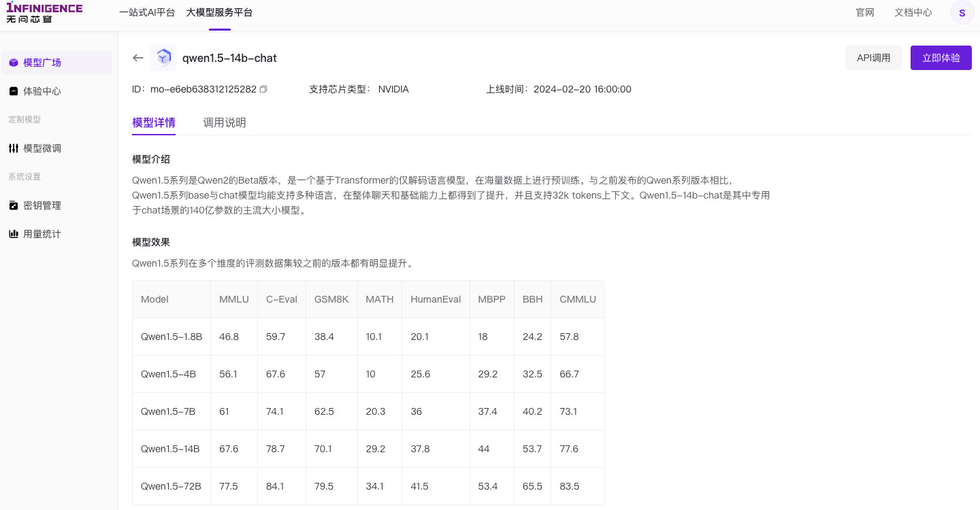
Task: Click the MMLU column header
Action: (x=234, y=299)
